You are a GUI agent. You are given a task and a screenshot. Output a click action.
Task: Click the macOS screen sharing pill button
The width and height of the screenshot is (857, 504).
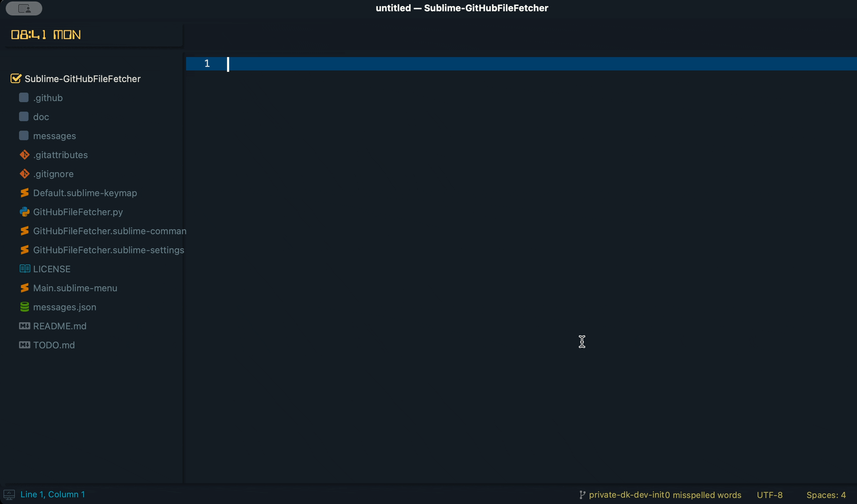[x=24, y=8]
